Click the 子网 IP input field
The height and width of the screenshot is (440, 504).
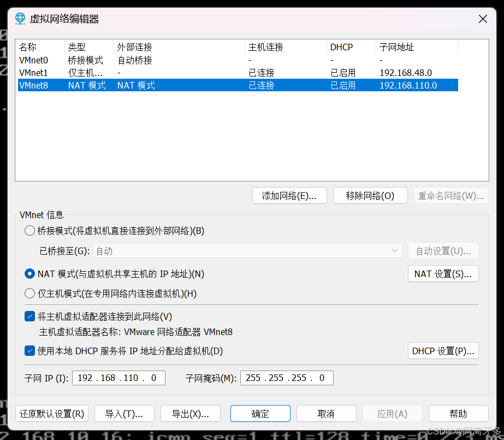118,378
